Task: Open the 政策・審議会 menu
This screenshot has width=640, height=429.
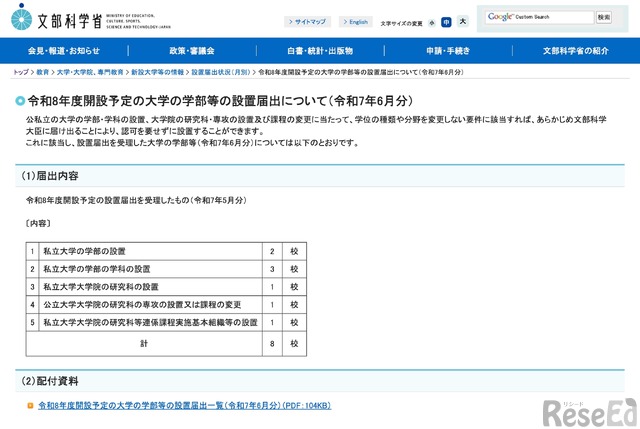Action: pos(192,51)
